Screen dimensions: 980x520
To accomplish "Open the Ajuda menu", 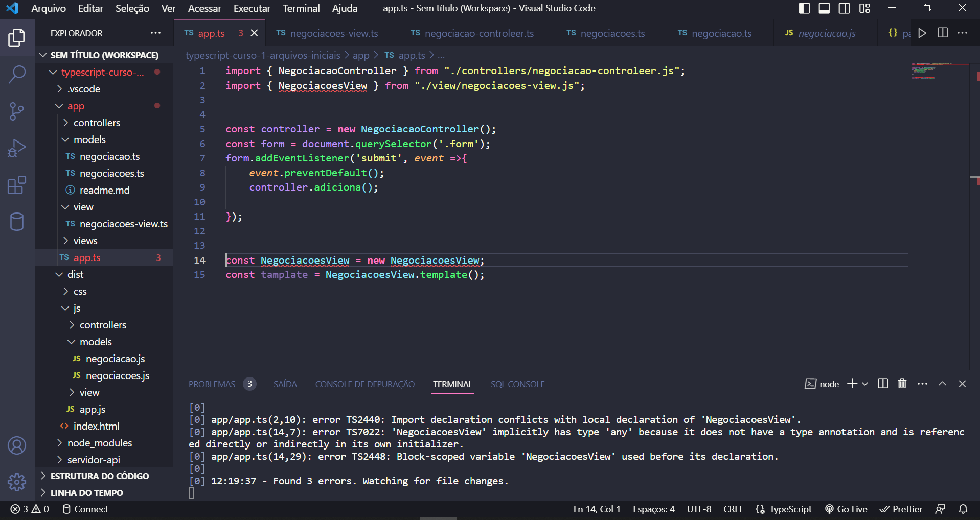I will [345, 8].
